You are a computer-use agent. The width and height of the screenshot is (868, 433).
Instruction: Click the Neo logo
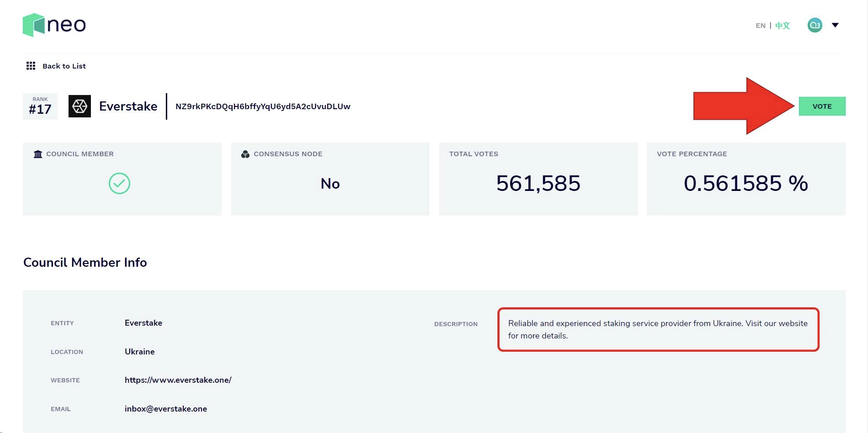(x=54, y=25)
